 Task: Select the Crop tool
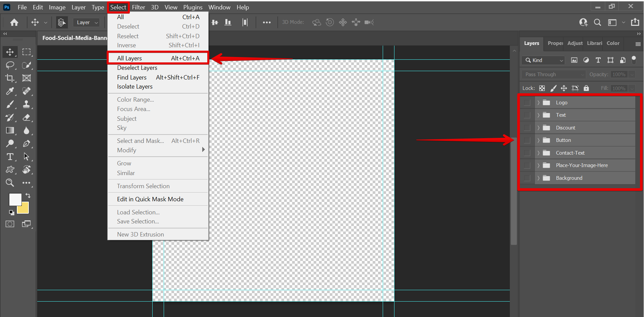(x=10, y=78)
